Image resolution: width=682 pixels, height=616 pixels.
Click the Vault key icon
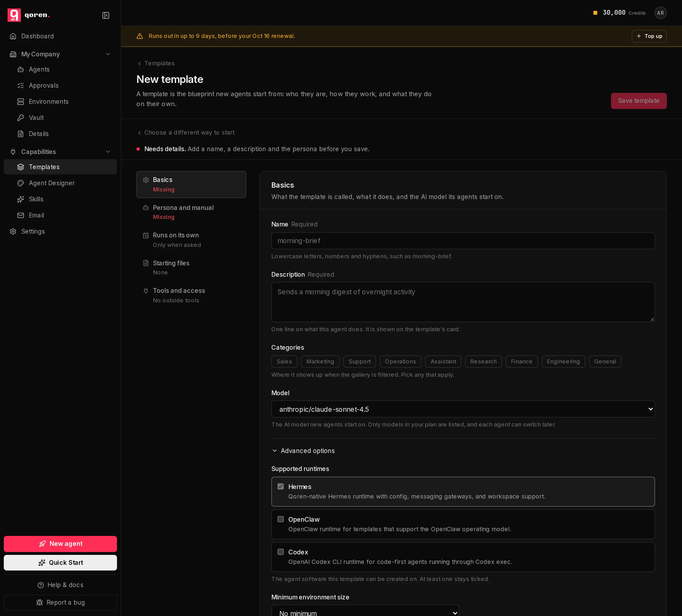point(21,118)
